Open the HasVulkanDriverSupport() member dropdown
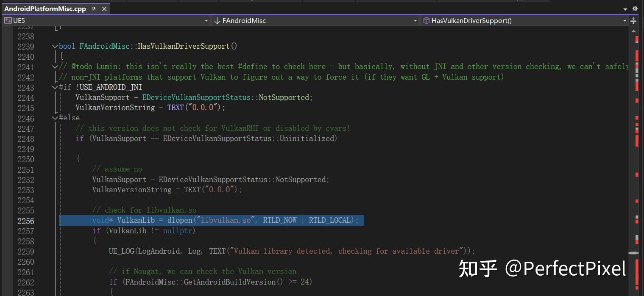 623,20
